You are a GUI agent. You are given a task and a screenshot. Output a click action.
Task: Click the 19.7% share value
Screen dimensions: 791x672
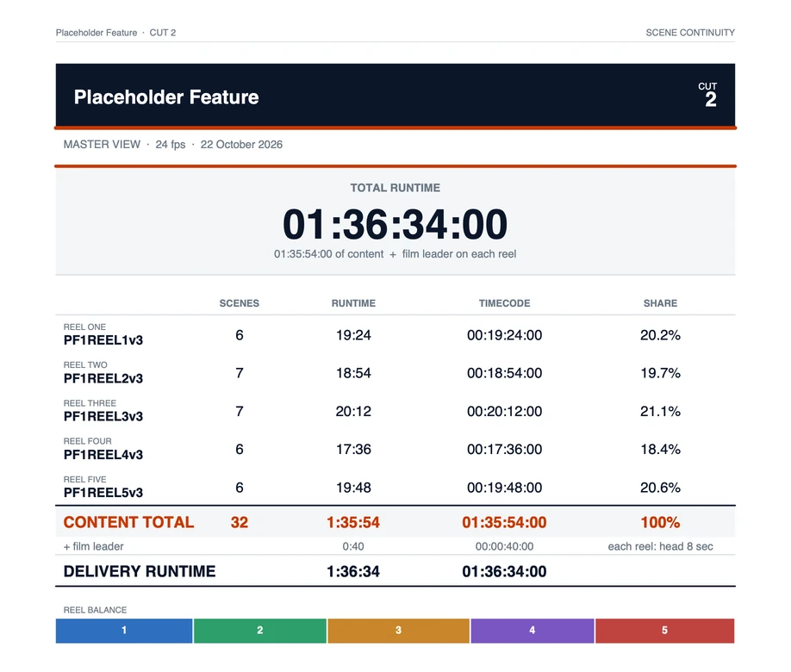tap(660, 373)
